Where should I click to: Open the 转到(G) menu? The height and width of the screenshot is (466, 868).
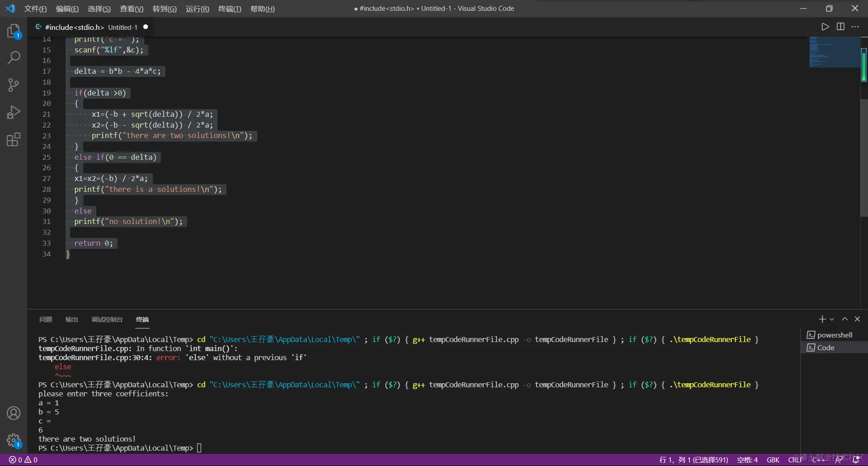click(x=165, y=9)
